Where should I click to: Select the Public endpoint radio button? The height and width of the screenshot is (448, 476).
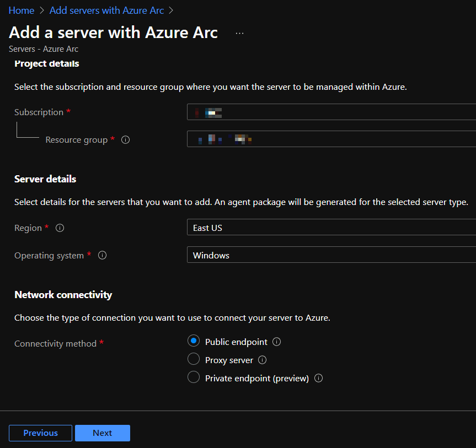click(194, 341)
